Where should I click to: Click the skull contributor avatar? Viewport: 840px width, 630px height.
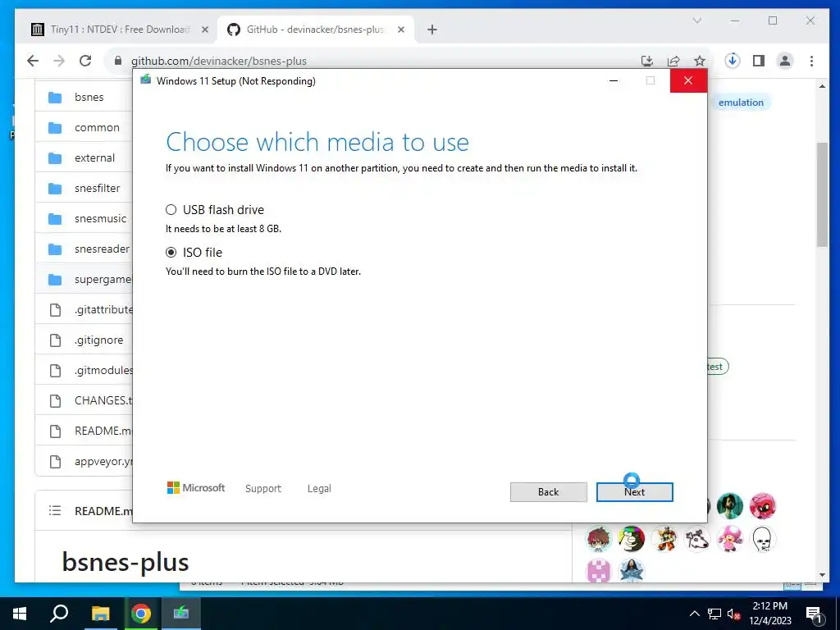[762, 539]
